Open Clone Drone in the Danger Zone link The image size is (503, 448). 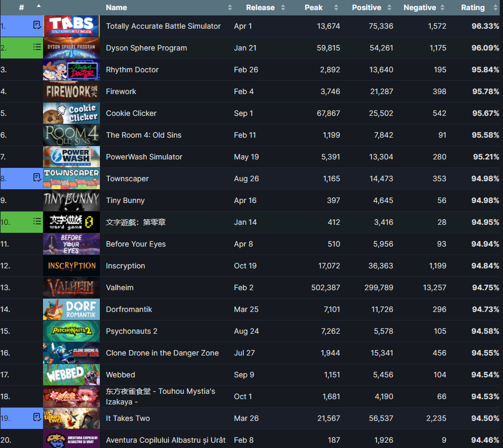pos(163,353)
